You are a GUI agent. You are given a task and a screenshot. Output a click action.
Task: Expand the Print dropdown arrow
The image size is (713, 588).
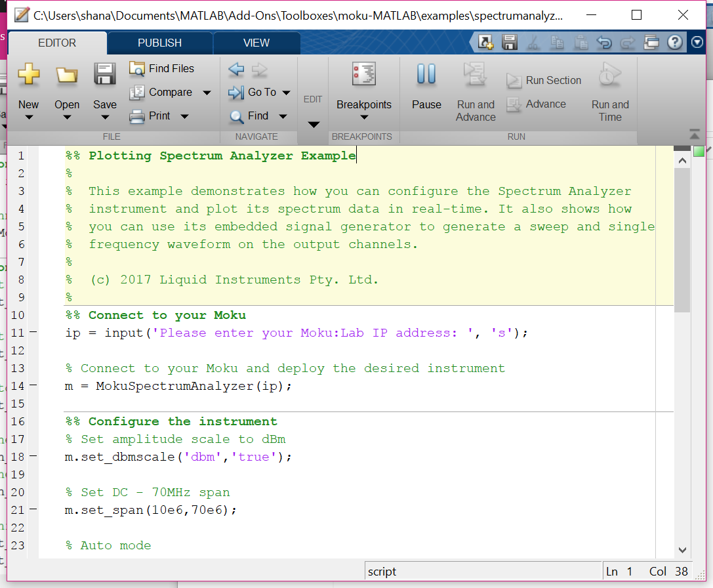pyautogui.click(x=184, y=117)
